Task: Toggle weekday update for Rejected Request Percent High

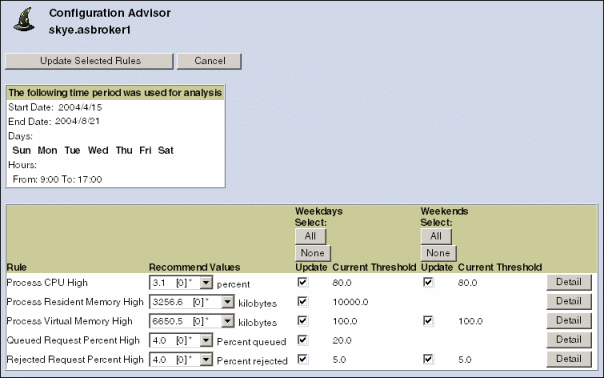Action: [x=303, y=359]
